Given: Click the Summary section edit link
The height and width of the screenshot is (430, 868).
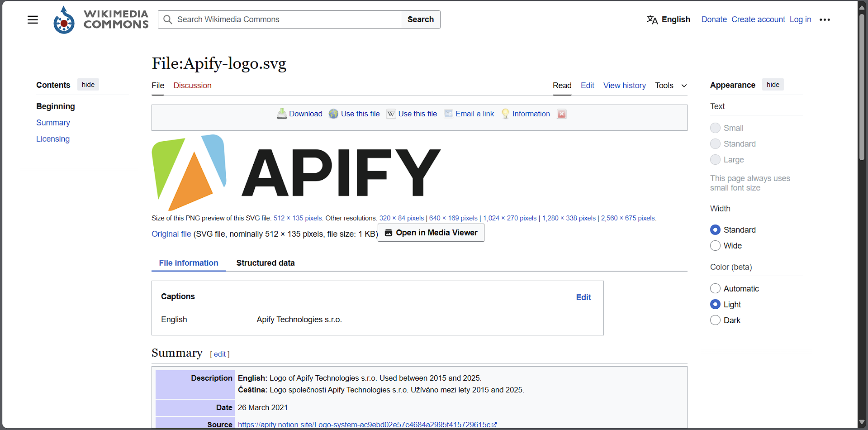Looking at the screenshot, I should (x=220, y=354).
